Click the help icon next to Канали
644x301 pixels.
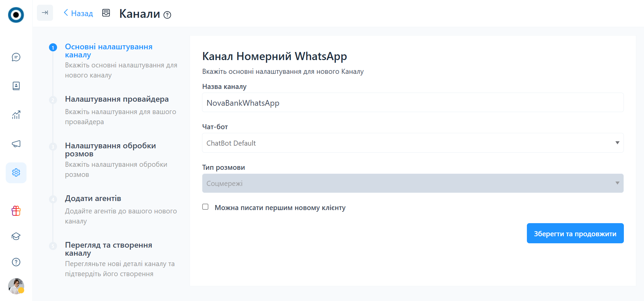click(167, 15)
